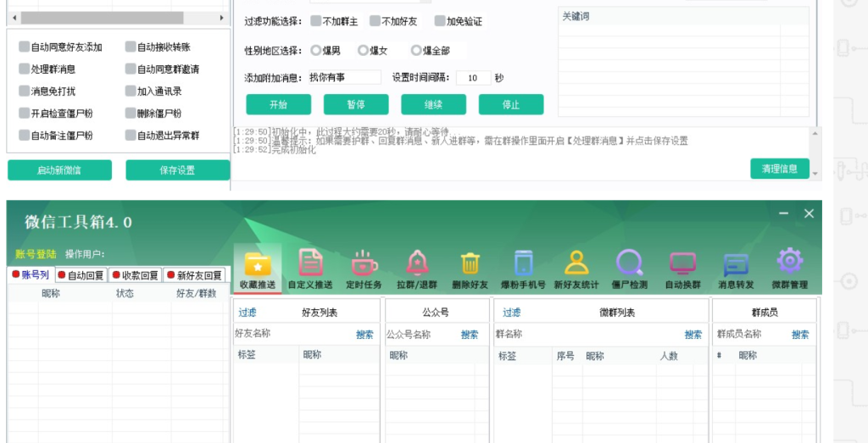The height and width of the screenshot is (443, 868).
Task: Toggle 自动同意群邀请 checkbox
Action: click(130, 69)
